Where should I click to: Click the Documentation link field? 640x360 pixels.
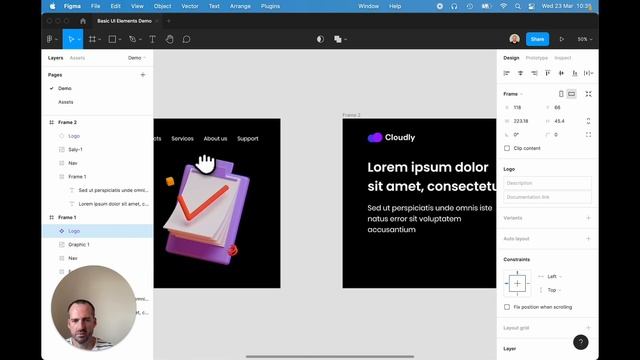click(547, 197)
